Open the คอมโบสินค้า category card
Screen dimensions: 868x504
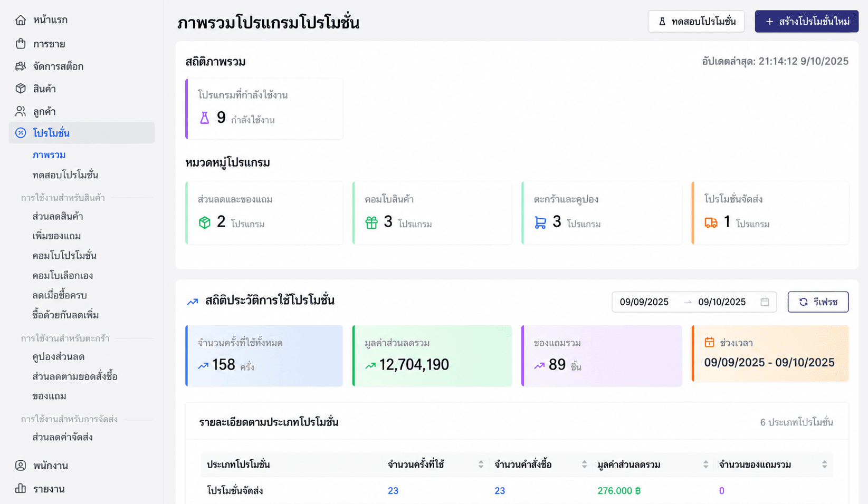432,213
